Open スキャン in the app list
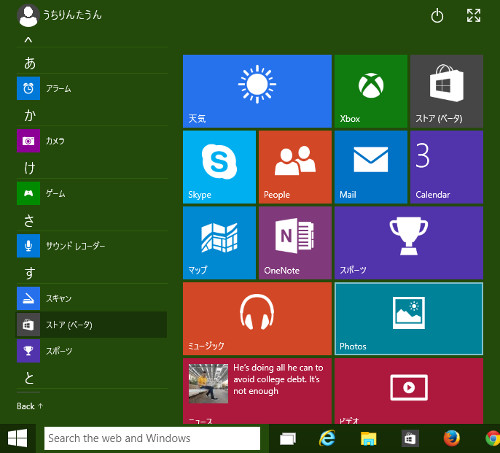This screenshot has height=453, width=500. pos(92,298)
